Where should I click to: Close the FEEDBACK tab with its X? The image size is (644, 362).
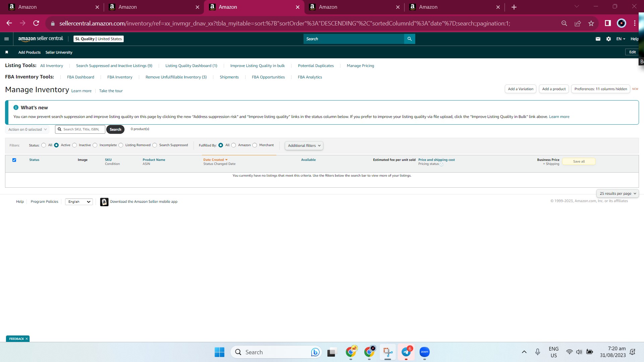point(26,339)
